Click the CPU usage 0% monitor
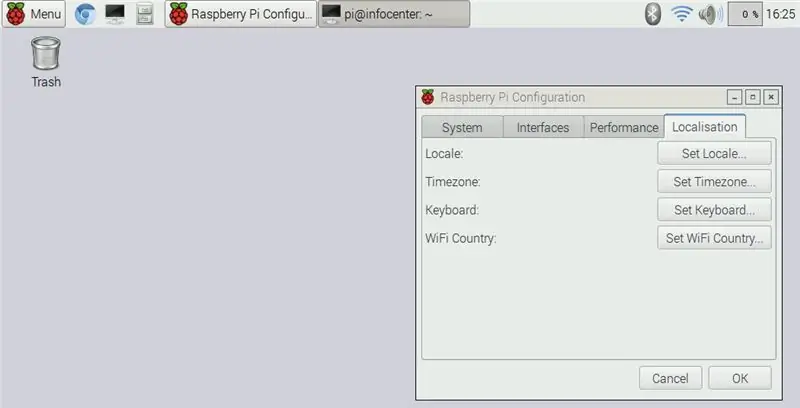 (744, 14)
